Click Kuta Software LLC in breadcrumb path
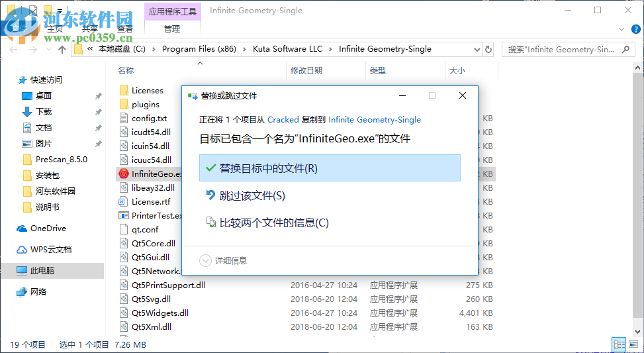This screenshot has width=644, height=353. [287, 49]
